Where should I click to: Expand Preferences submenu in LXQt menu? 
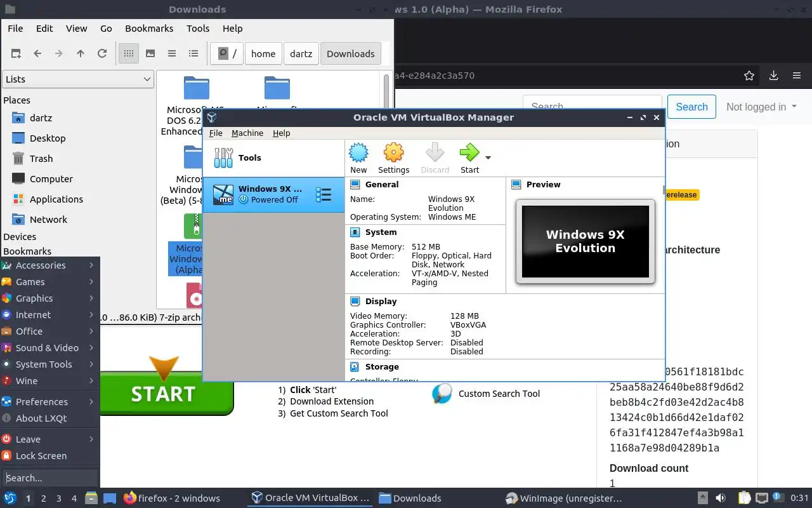click(x=49, y=402)
